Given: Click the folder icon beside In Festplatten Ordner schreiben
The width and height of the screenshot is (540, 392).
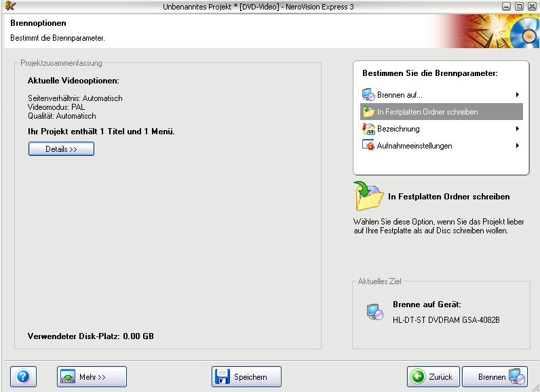Looking at the screenshot, I should [x=368, y=111].
